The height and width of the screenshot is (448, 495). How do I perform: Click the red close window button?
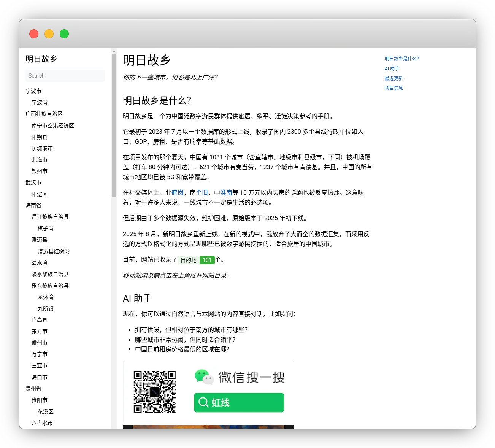coord(34,34)
